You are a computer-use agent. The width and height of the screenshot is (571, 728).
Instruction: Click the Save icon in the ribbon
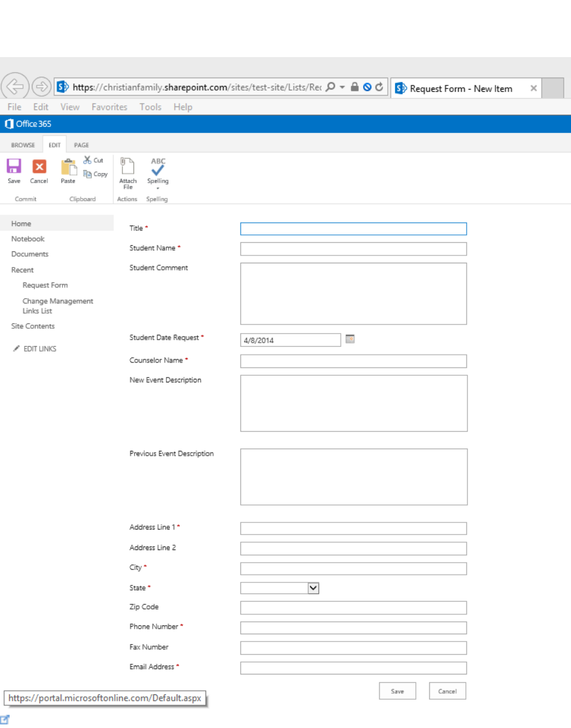pyautogui.click(x=14, y=167)
